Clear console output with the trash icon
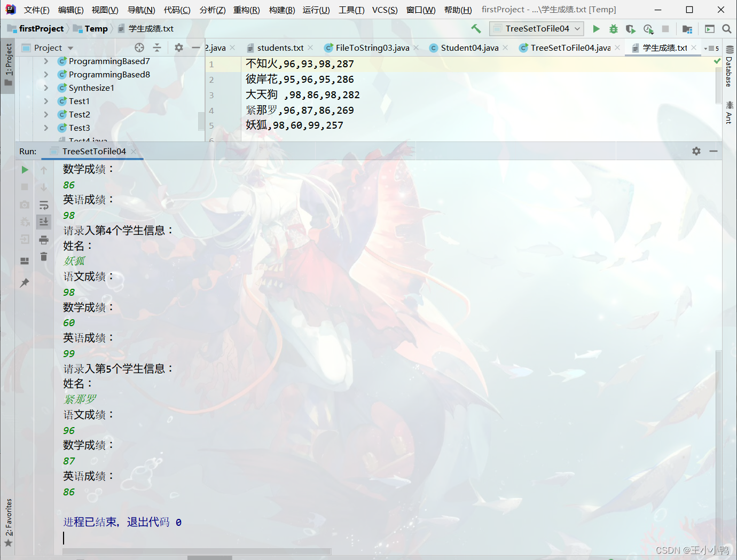The height and width of the screenshot is (560, 737). click(x=44, y=257)
